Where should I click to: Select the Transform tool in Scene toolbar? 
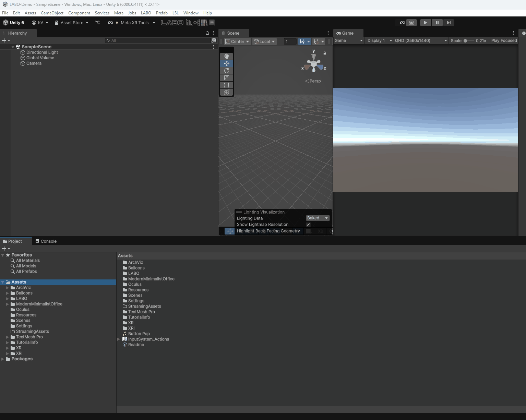click(x=226, y=92)
